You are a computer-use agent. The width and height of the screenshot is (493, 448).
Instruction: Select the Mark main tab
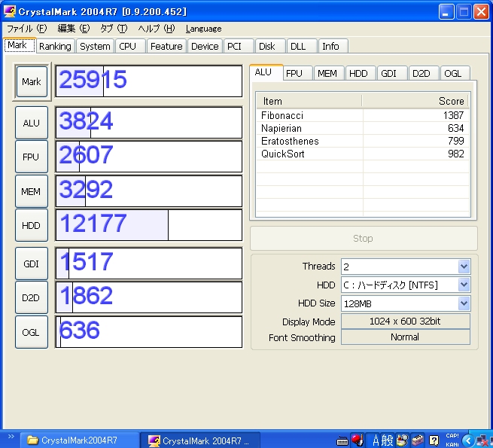point(20,45)
